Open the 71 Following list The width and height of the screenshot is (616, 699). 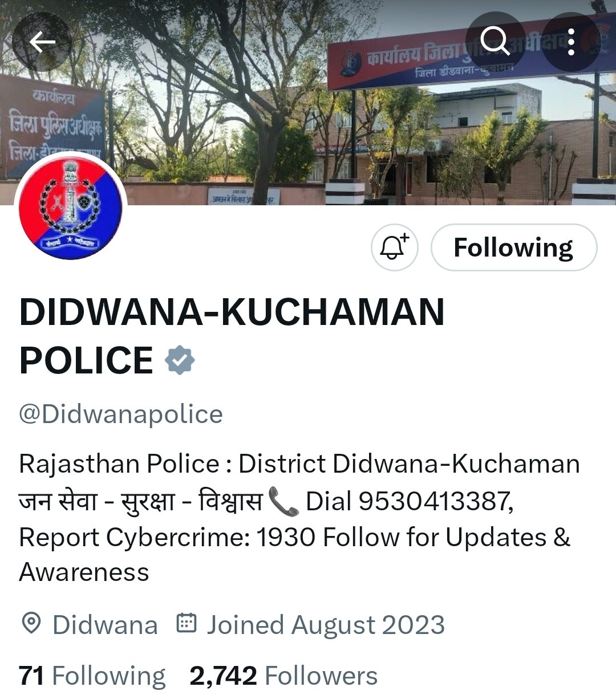92,676
